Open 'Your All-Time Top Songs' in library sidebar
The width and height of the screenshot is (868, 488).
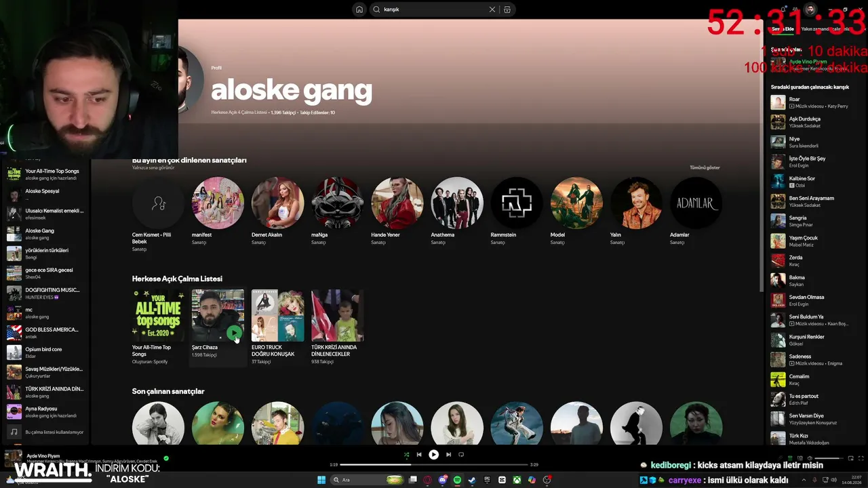[x=46, y=174]
